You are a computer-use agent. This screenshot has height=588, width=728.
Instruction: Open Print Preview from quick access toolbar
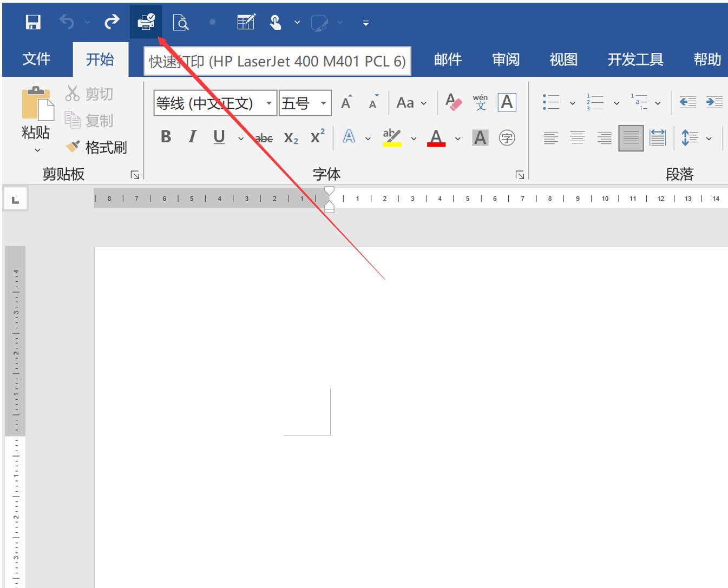[180, 22]
